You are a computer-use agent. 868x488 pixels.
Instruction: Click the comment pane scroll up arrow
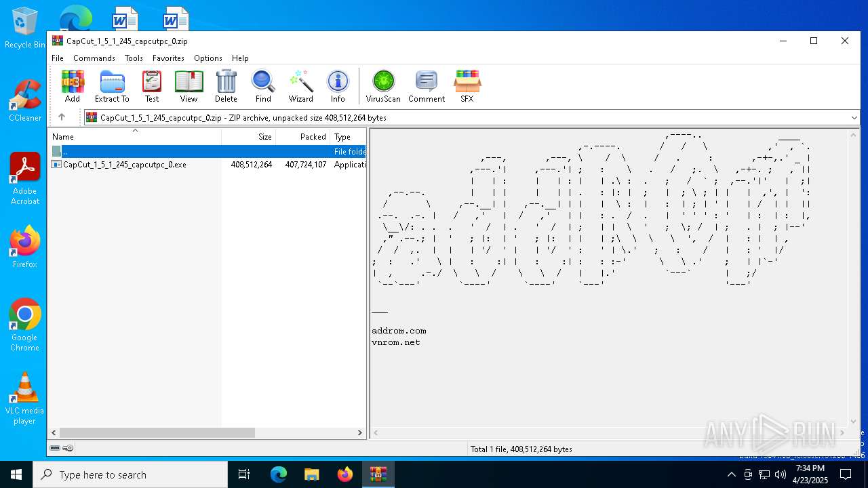pos(854,134)
